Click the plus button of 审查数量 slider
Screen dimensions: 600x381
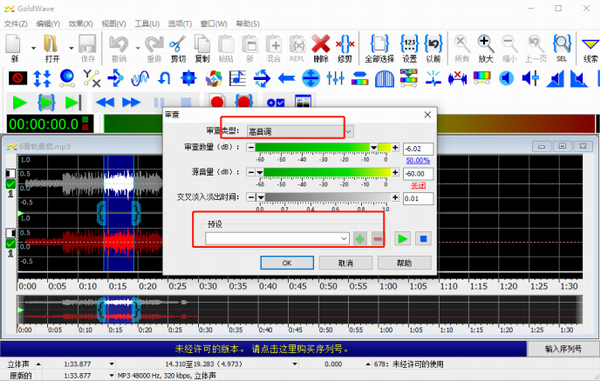tap(395, 147)
